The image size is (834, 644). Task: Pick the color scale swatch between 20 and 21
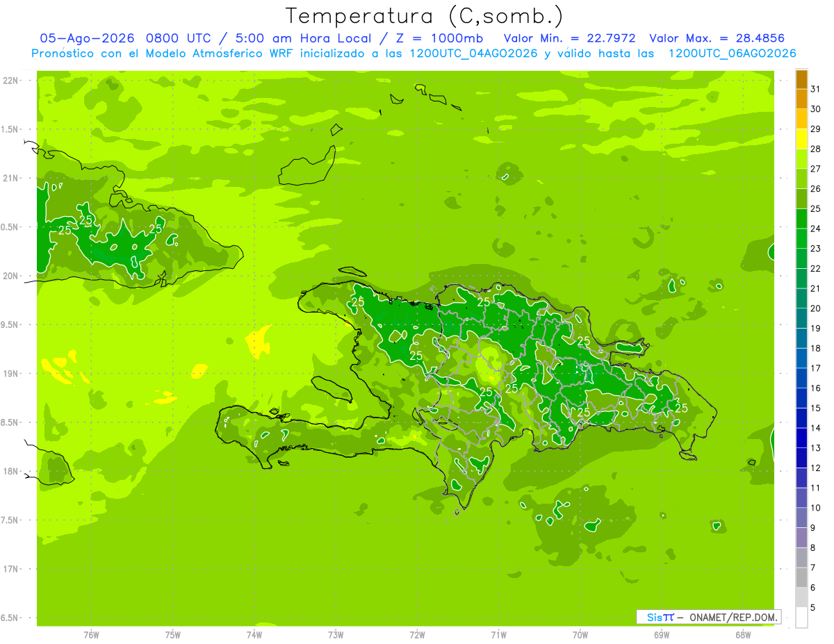point(801,299)
